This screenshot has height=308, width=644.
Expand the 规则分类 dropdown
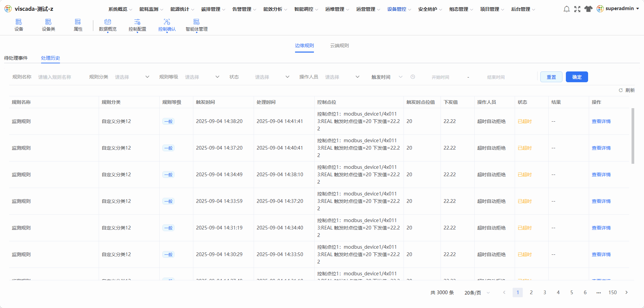coord(132,77)
